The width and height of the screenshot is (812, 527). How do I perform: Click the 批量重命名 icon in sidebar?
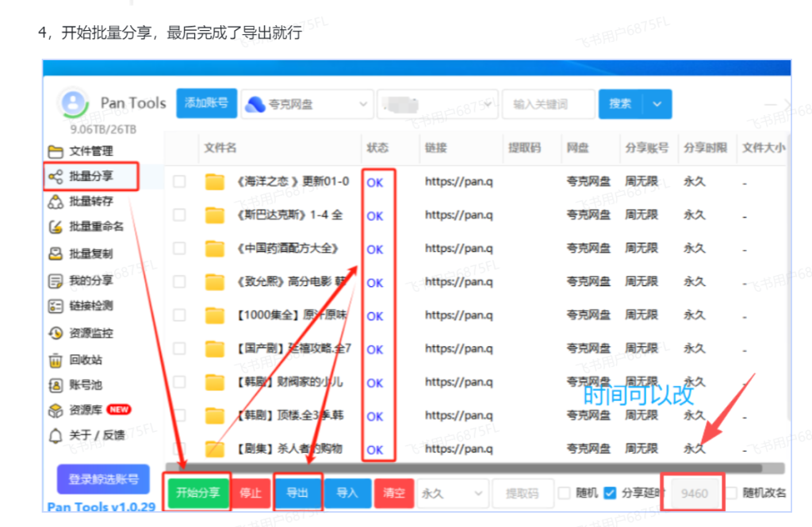(x=56, y=227)
